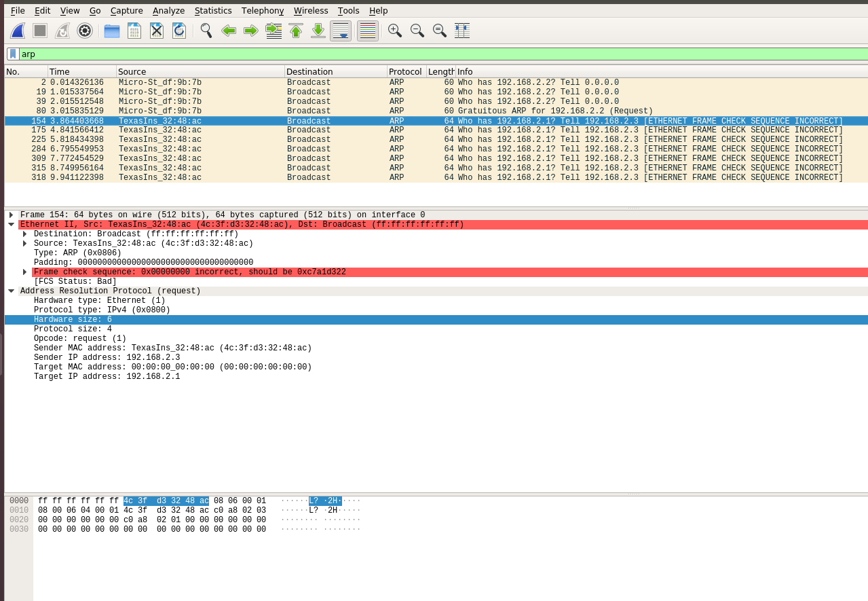Click hex offset 0010 row bytes
This screenshot has height=601, width=868.
pyautogui.click(x=152, y=510)
